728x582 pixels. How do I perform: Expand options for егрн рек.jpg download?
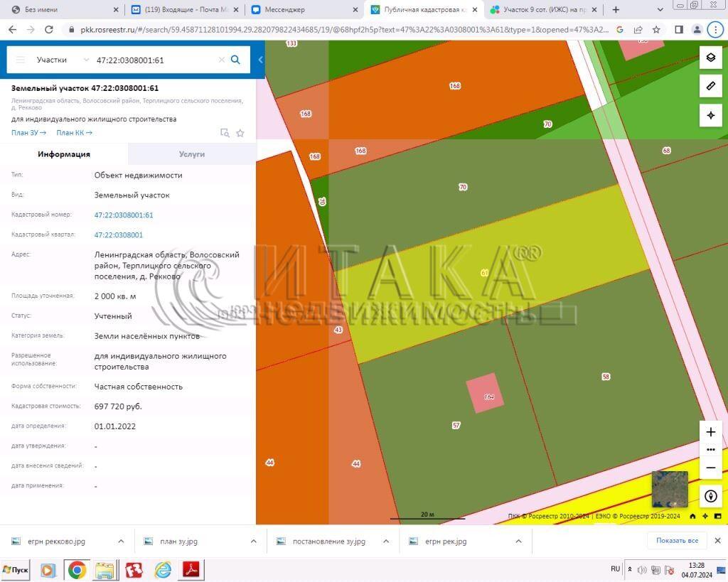(518, 541)
